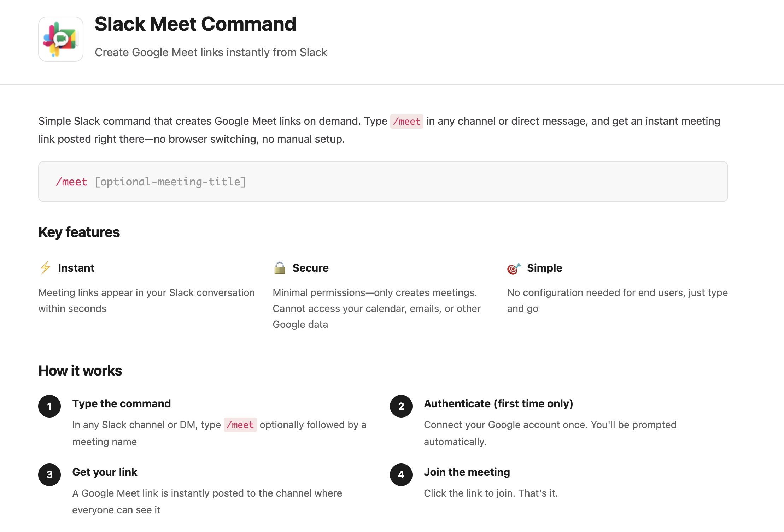This screenshot has width=784, height=532.
Task: Click the Get your link step title
Action: 105,472
